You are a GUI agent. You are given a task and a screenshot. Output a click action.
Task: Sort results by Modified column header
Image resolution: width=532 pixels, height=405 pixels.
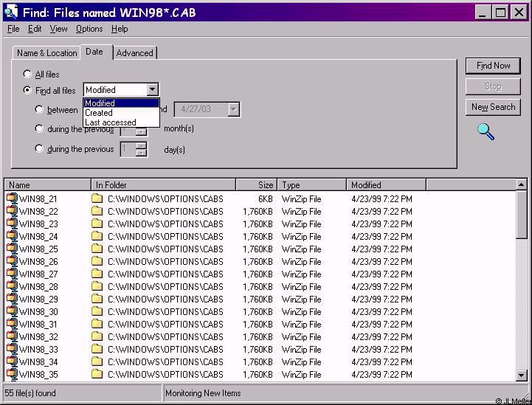coord(386,185)
